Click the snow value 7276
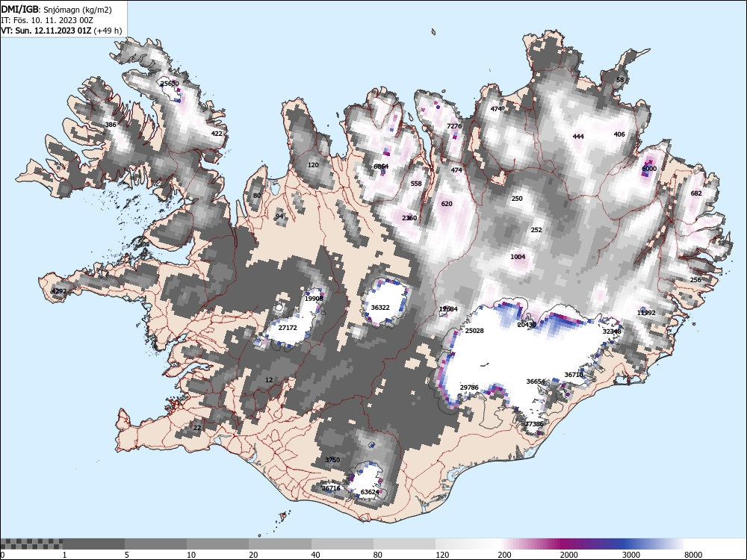 point(454,126)
